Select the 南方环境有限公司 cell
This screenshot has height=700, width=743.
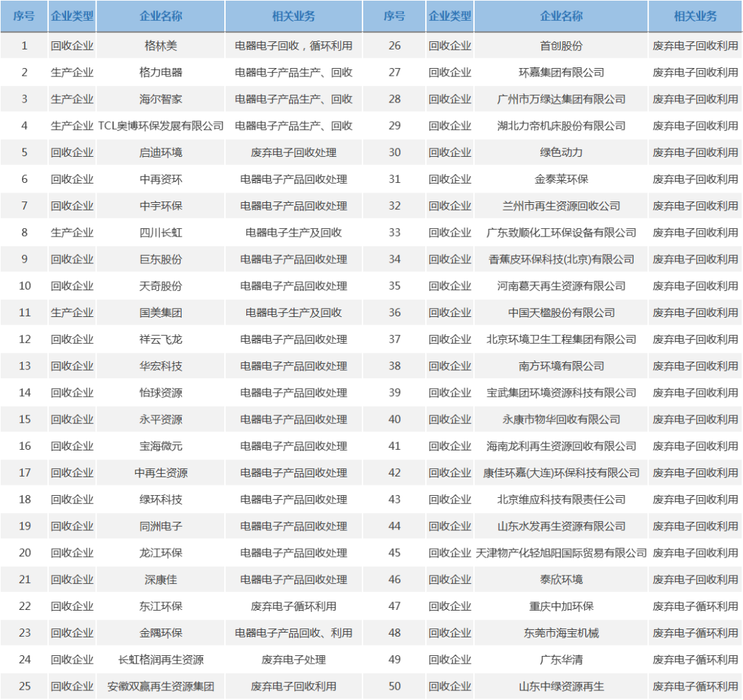(x=561, y=366)
